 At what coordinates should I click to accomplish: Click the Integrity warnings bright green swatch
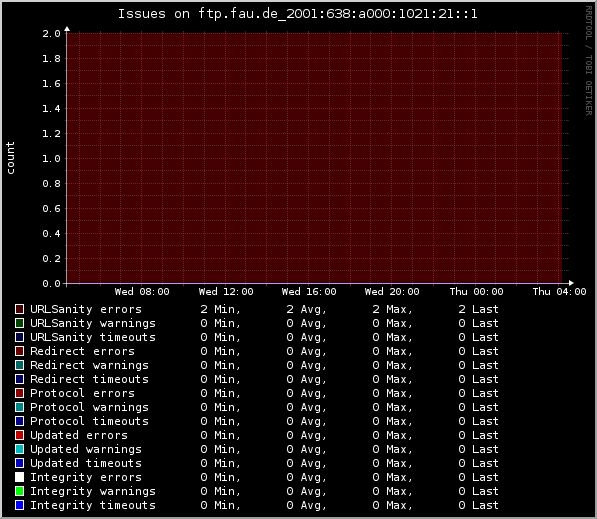point(19,491)
